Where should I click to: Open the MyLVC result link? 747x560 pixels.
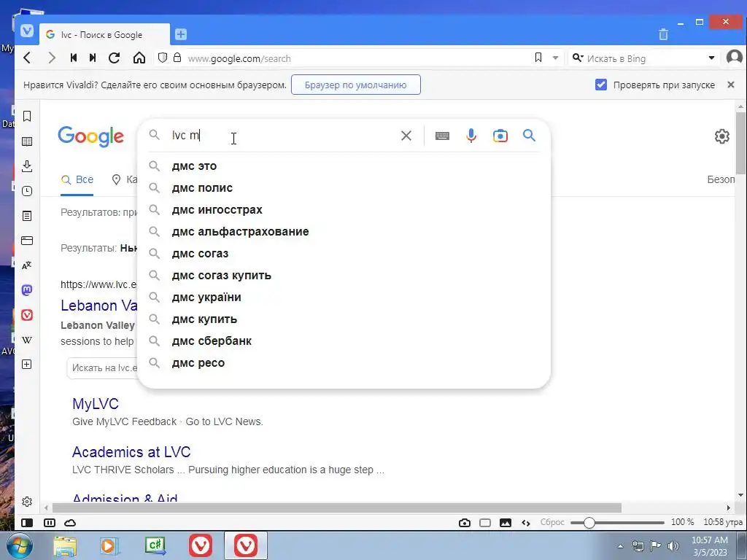[96, 404]
